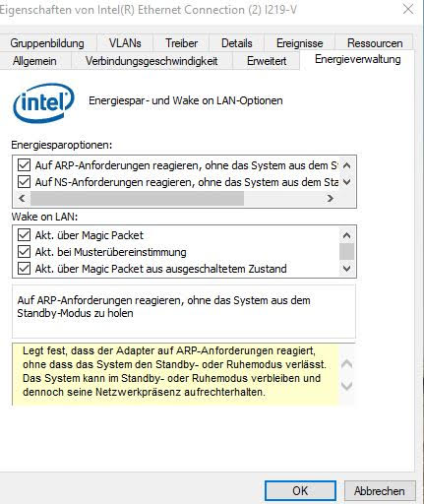Switch to the Ressourcen tab
Image resolution: width=424 pixels, height=504 pixels.
point(375,43)
